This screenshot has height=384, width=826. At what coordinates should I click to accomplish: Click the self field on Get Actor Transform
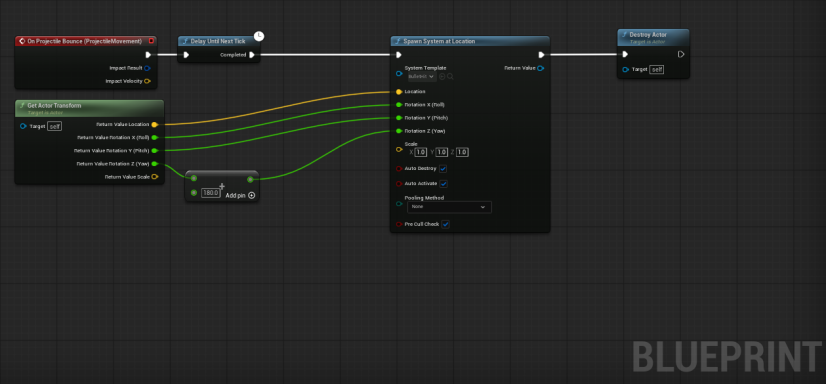coord(54,126)
